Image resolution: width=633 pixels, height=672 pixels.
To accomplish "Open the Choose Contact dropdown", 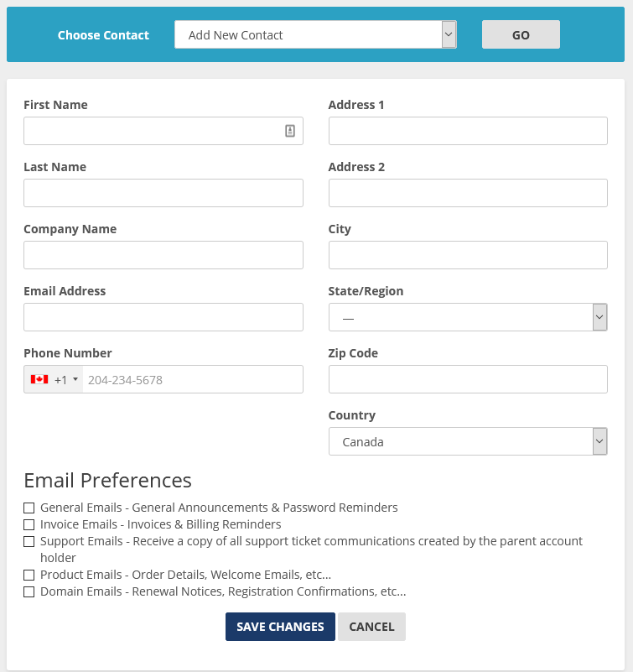I will point(315,34).
